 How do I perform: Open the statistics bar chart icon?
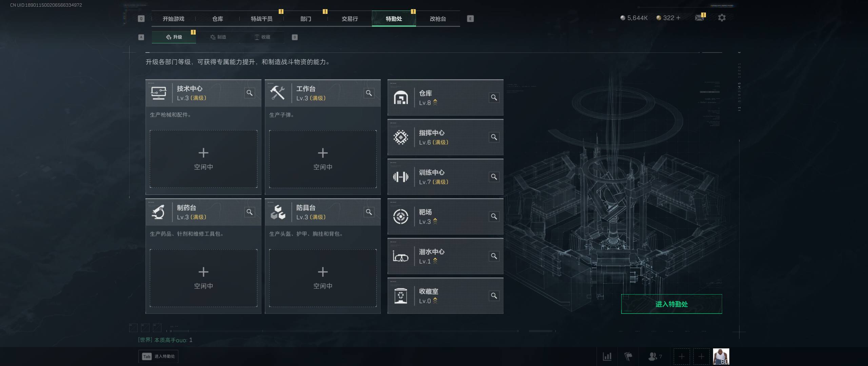607,357
